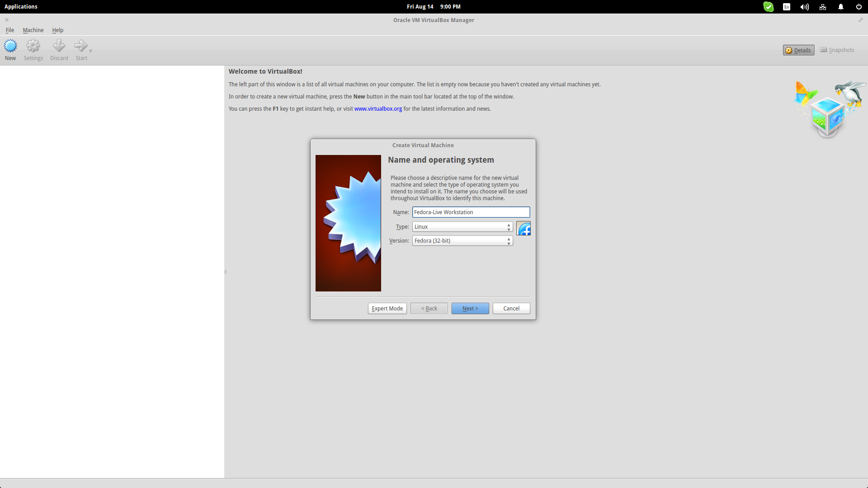
Task: Open the Applications menu in top panel
Action: 21,7
